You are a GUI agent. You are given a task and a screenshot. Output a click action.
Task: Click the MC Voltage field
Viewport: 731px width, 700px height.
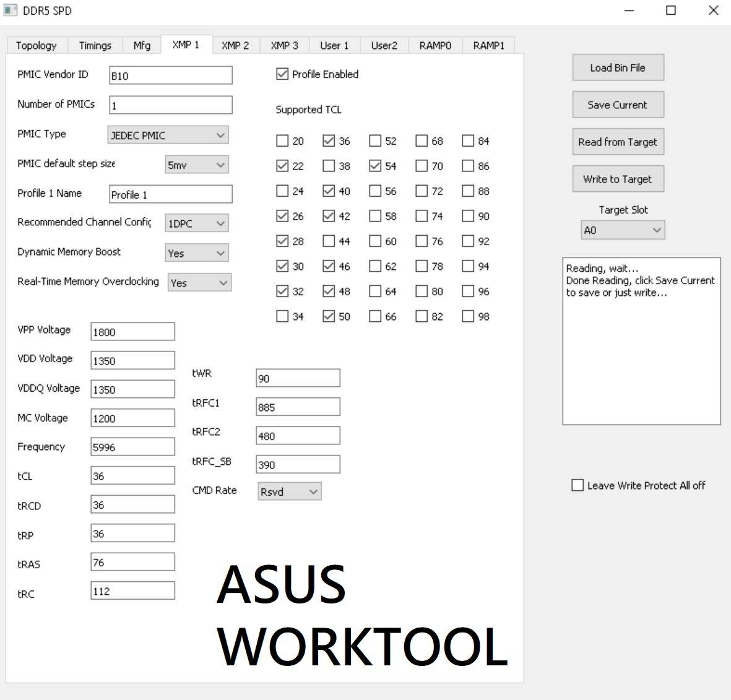(x=133, y=418)
